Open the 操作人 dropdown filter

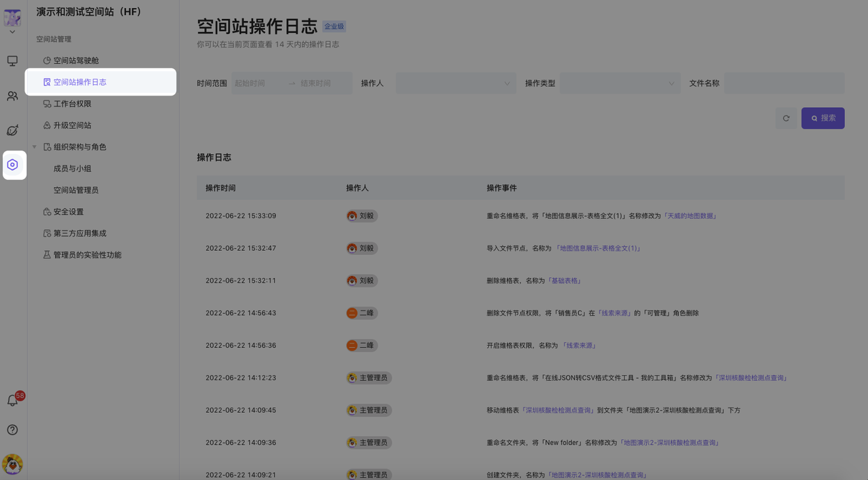click(x=455, y=83)
